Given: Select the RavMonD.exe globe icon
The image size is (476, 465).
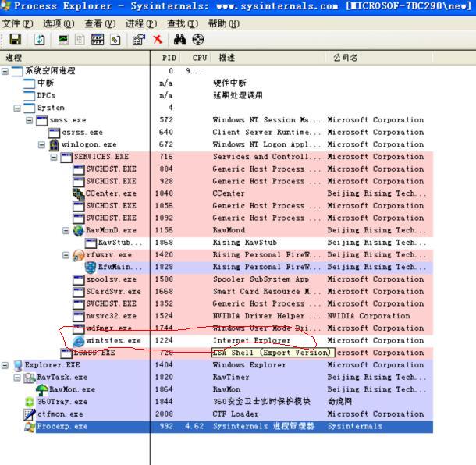Looking at the screenshot, I should click(x=79, y=230).
